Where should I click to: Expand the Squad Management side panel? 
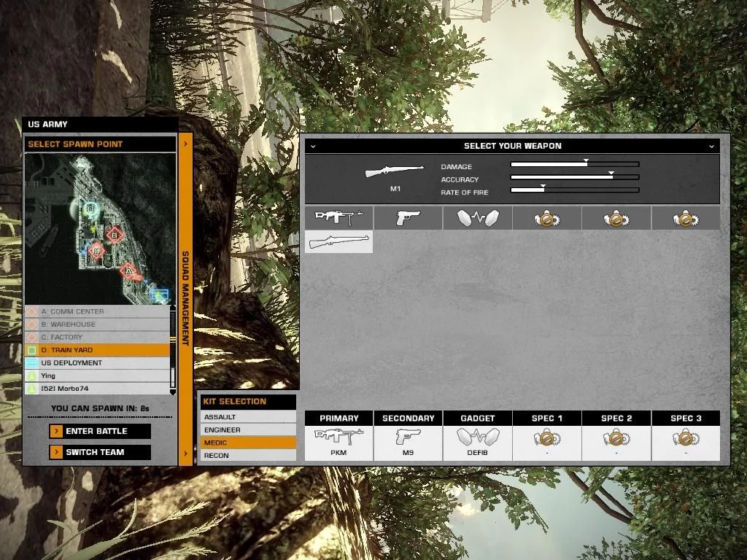point(185,298)
